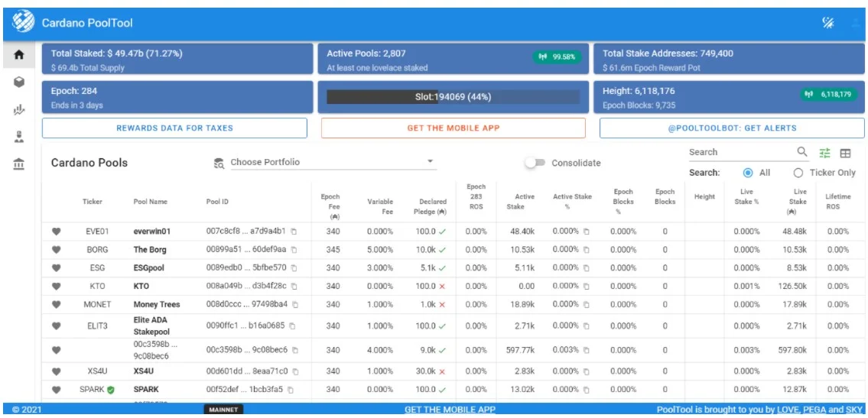Open the Choose Portfolio dropdown

click(333, 162)
